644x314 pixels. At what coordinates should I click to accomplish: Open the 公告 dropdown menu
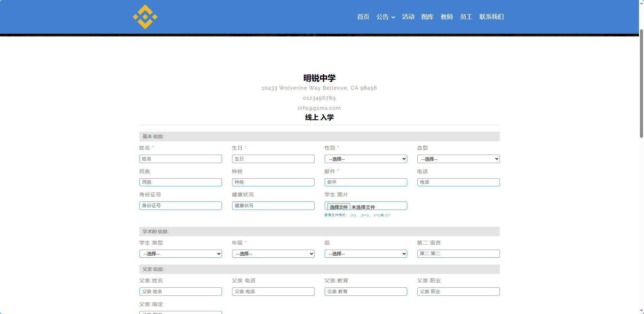tap(385, 17)
